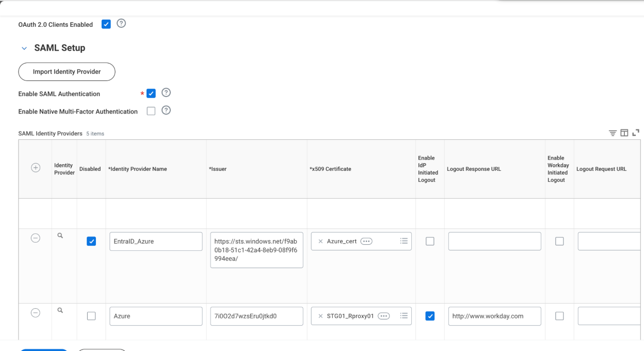Open magnifier icon in EntraID_Azure row
The height and width of the screenshot is (351, 644).
(60, 235)
